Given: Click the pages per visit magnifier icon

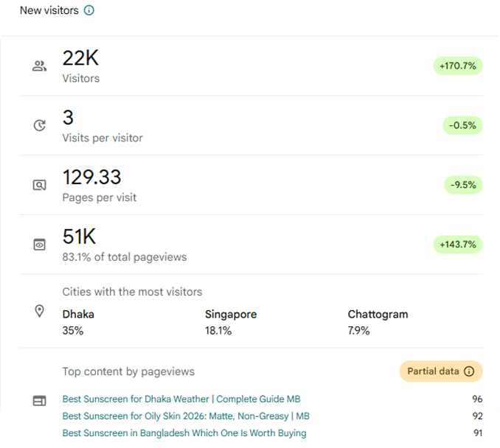Looking at the screenshot, I should 40,185.
